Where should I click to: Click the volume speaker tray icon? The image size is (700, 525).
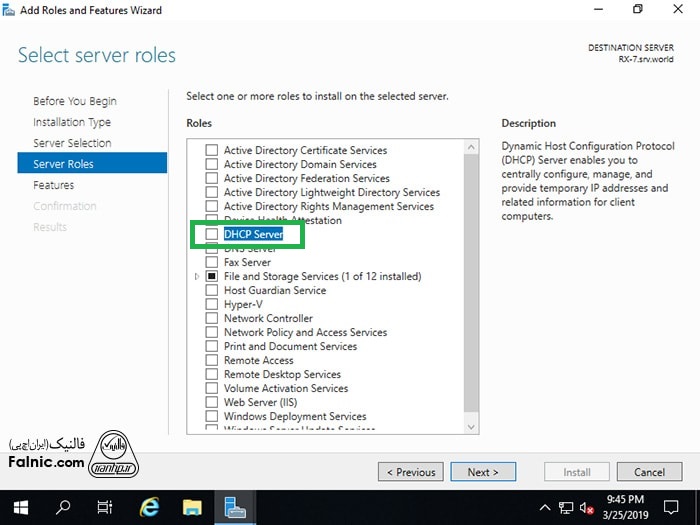tap(587, 507)
